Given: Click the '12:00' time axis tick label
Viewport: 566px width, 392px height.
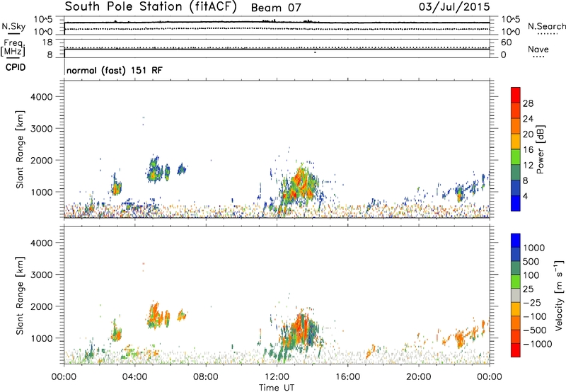Looking at the screenshot, I should (277, 377).
